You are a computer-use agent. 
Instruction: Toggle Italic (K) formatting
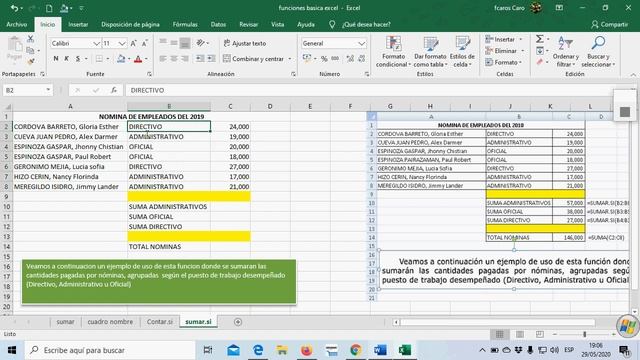tap(67, 59)
